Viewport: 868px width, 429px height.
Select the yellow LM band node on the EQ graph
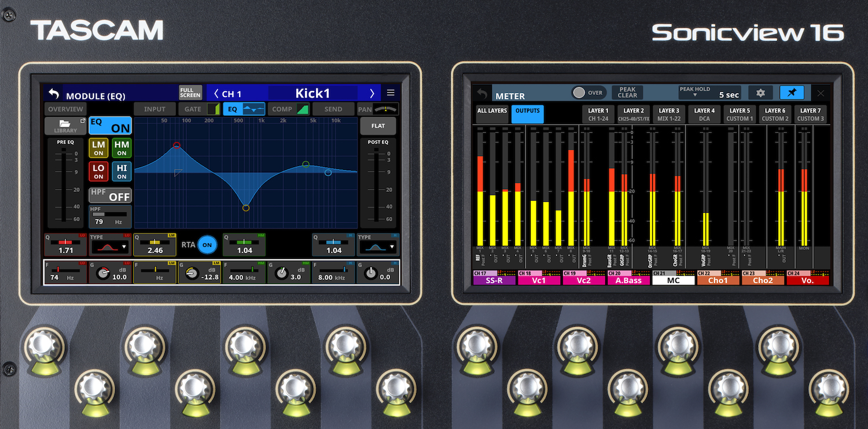(246, 208)
